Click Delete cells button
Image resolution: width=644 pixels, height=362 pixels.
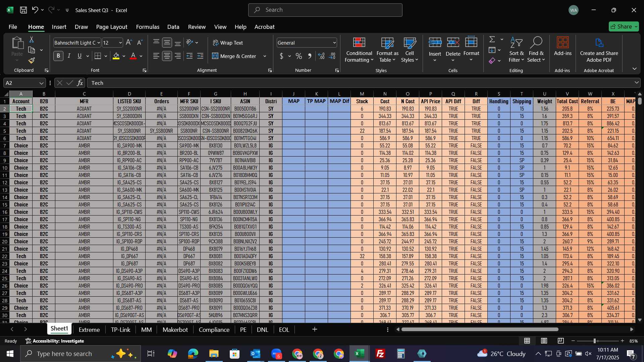tap(453, 50)
